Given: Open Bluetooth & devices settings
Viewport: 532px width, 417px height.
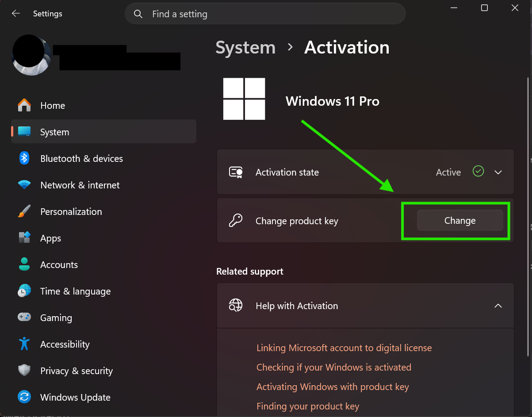Looking at the screenshot, I should pyautogui.click(x=103, y=158).
